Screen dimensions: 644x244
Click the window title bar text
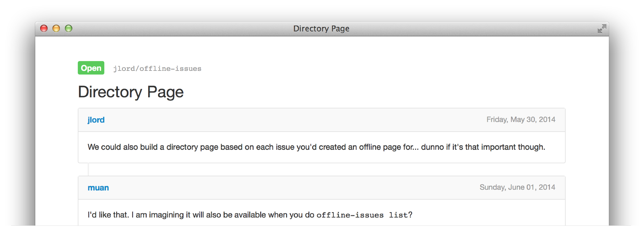[x=321, y=29]
